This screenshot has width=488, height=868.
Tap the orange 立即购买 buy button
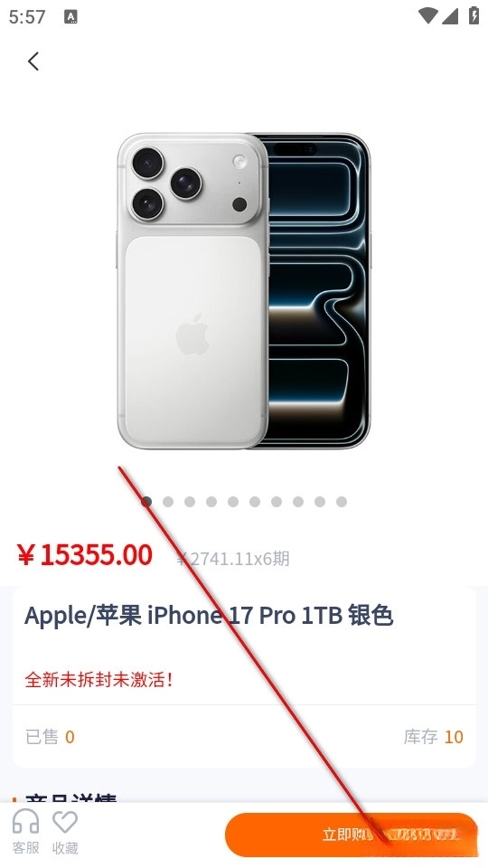pos(351,835)
